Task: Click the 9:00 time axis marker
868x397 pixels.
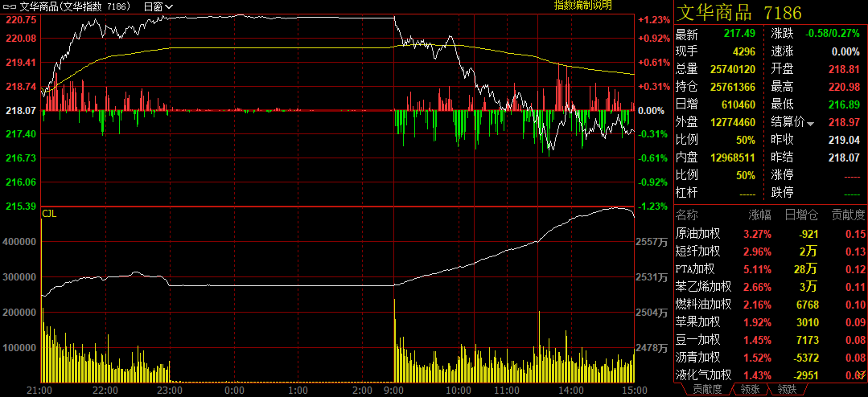Action: [394, 390]
